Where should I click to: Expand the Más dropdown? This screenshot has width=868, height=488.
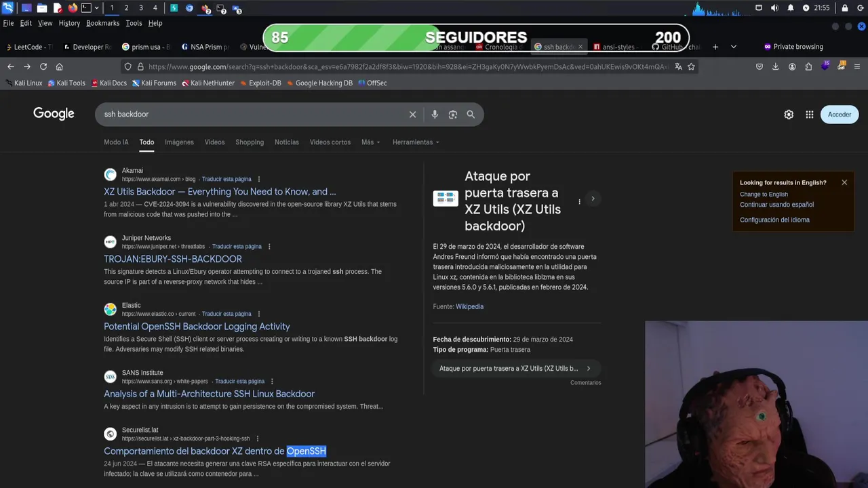[370, 142]
